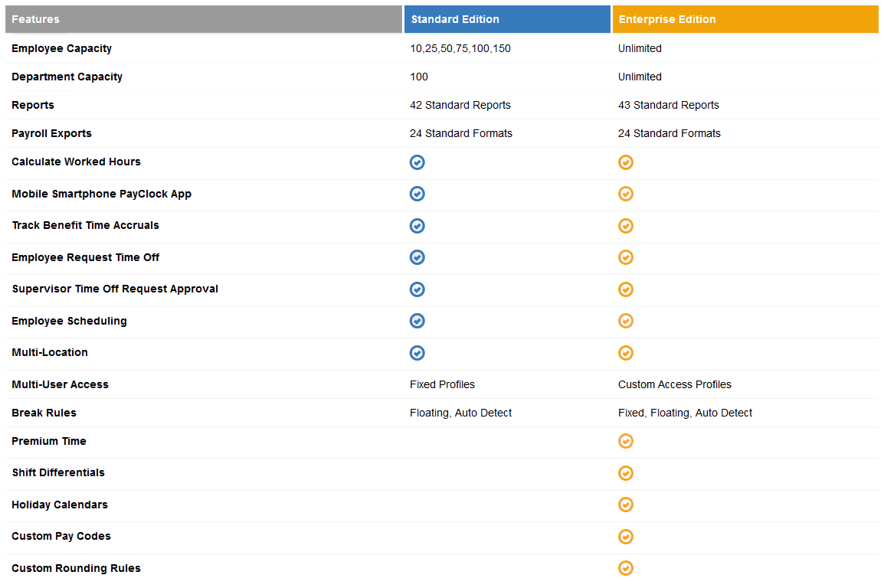Image resolution: width=884 pixels, height=588 pixels.
Task: Click Standard checkmark for Employee Request Time Off
Action: (417, 257)
